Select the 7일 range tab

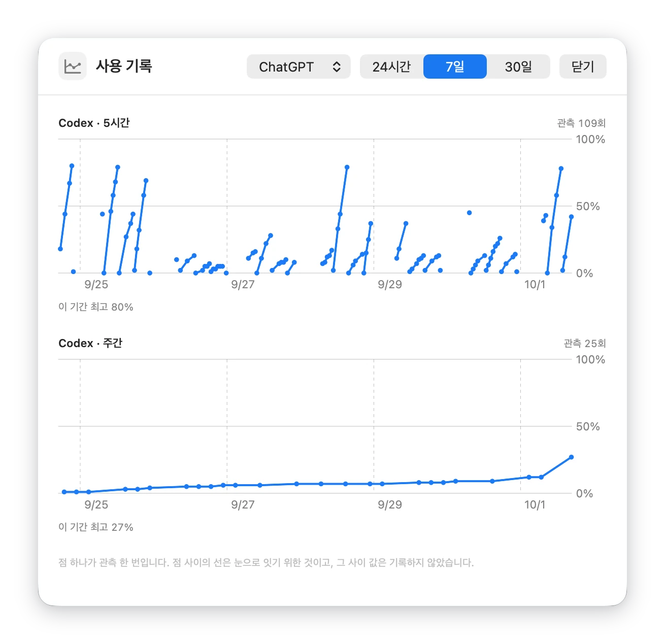click(x=455, y=66)
